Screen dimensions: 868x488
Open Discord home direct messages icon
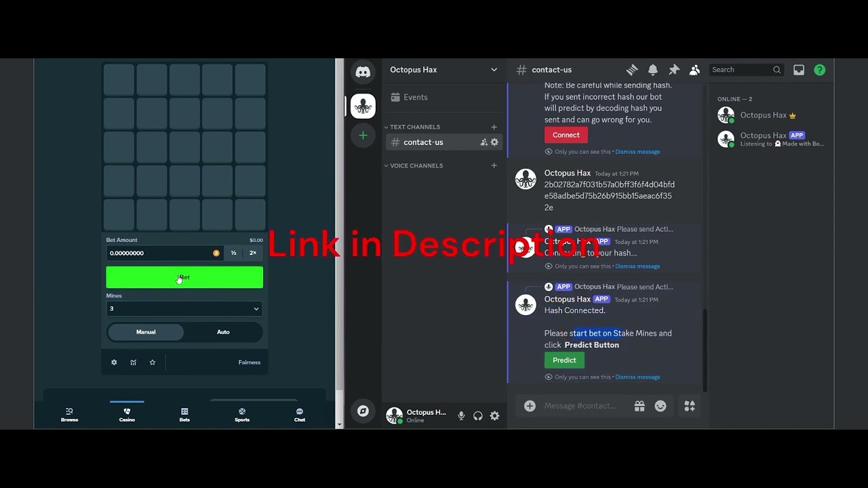click(363, 72)
